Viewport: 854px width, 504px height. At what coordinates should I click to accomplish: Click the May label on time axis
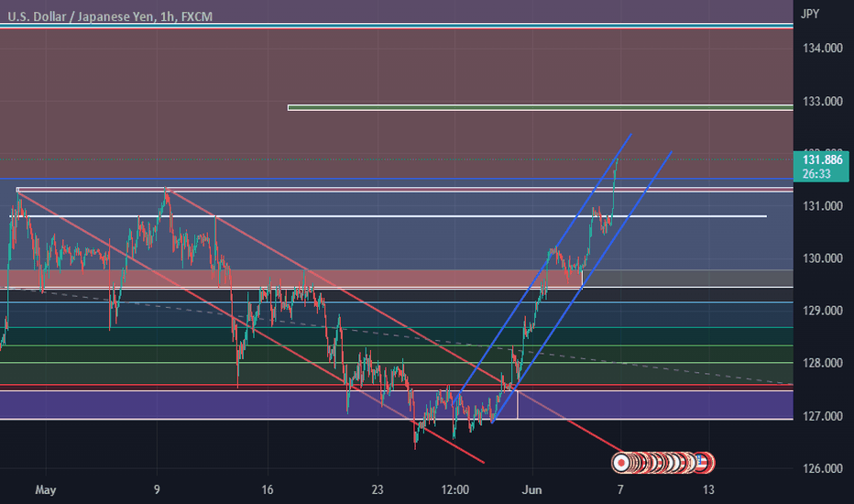pyautogui.click(x=45, y=490)
